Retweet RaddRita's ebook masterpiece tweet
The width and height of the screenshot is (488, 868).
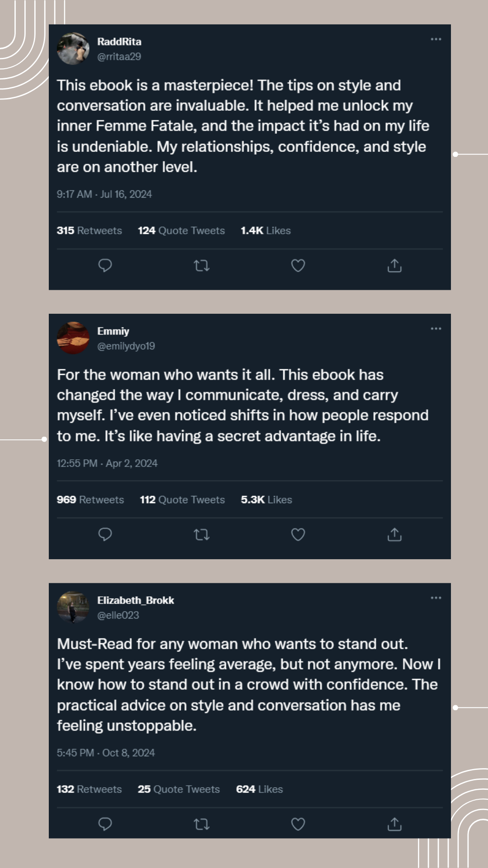pos(202,265)
